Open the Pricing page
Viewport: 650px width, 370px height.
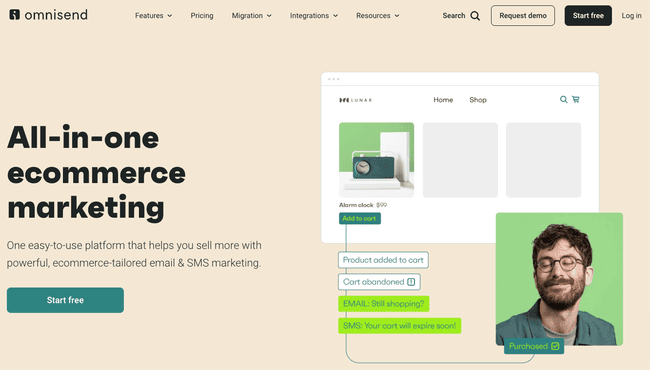tap(202, 16)
